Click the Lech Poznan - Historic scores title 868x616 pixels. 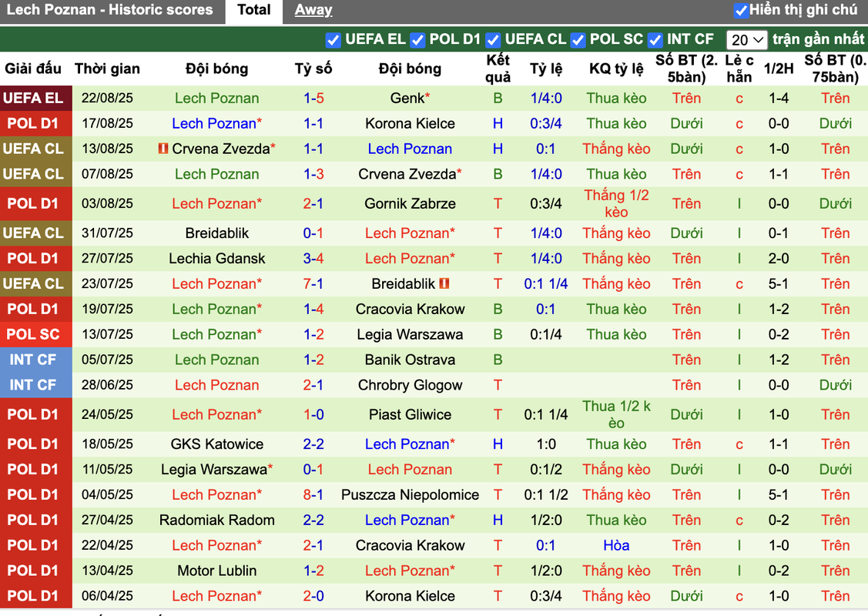(109, 10)
